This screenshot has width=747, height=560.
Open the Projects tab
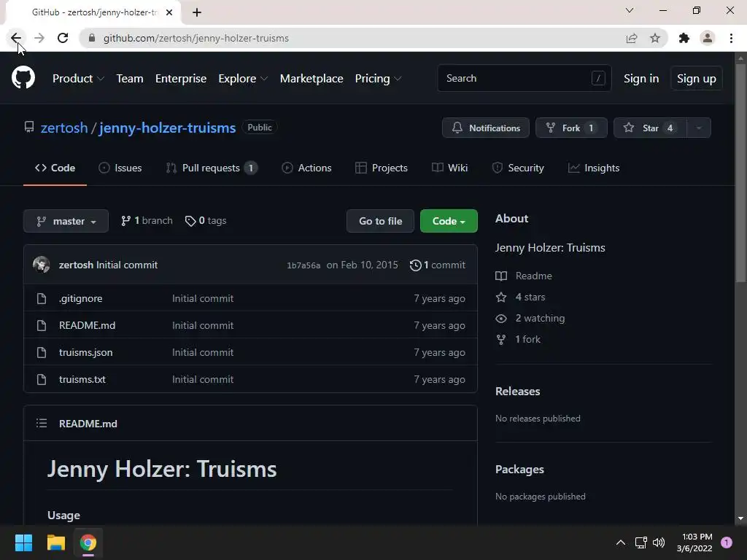tap(382, 168)
